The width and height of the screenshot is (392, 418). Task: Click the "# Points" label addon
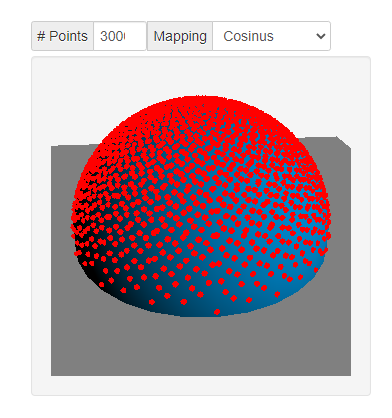point(62,36)
